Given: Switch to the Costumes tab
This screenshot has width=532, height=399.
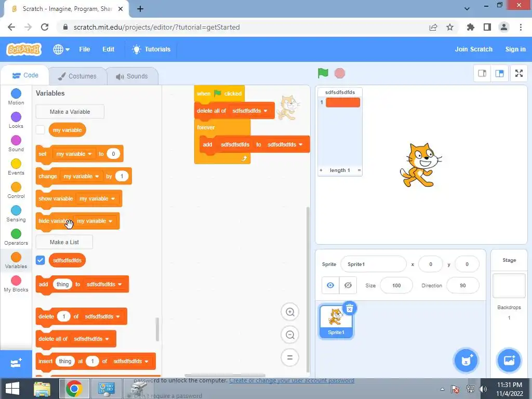Looking at the screenshot, I should (x=77, y=76).
